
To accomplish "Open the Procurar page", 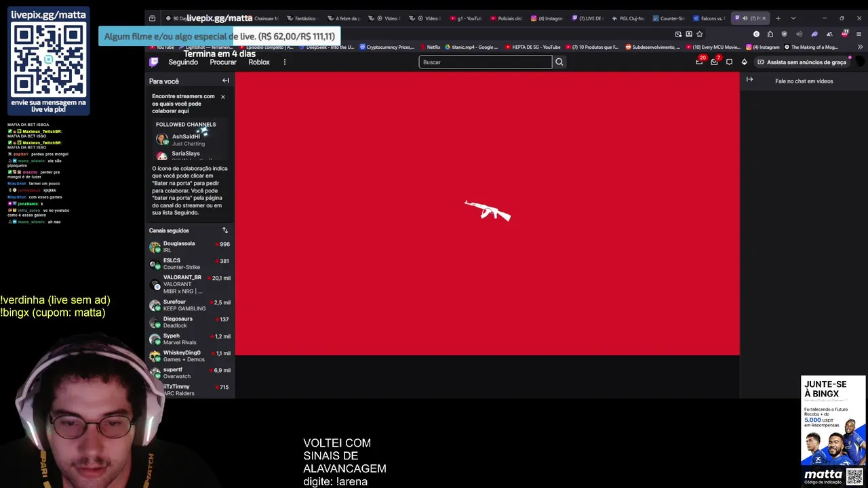I will tap(223, 62).
